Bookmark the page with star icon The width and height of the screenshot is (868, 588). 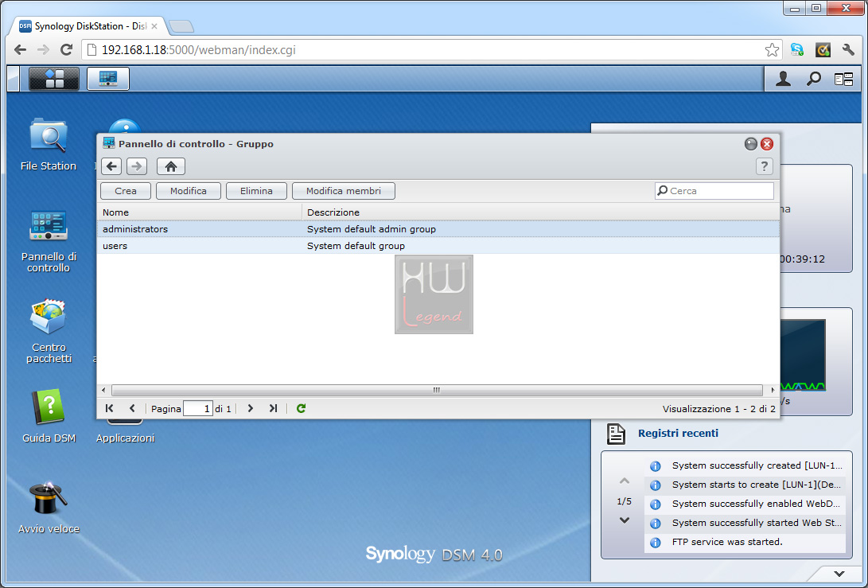coord(772,50)
